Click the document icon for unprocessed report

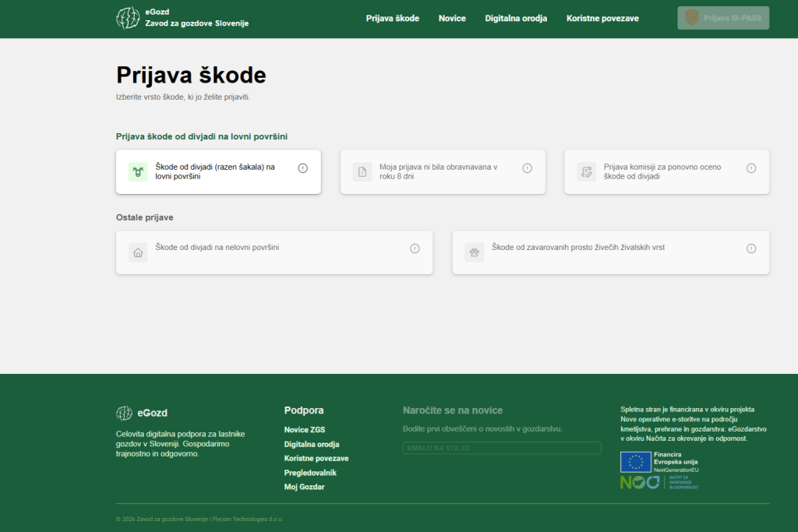tap(362, 172)
